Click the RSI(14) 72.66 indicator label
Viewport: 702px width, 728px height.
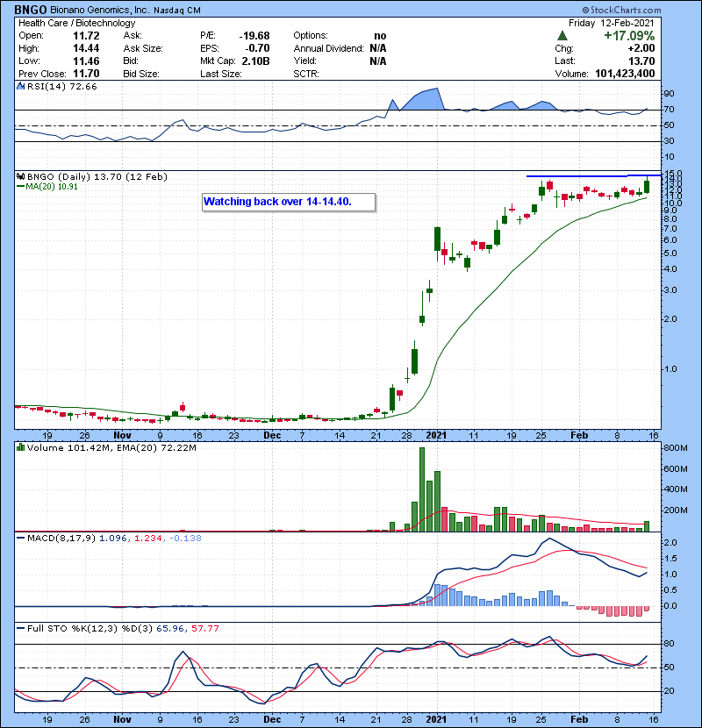[x=61, y=86]
